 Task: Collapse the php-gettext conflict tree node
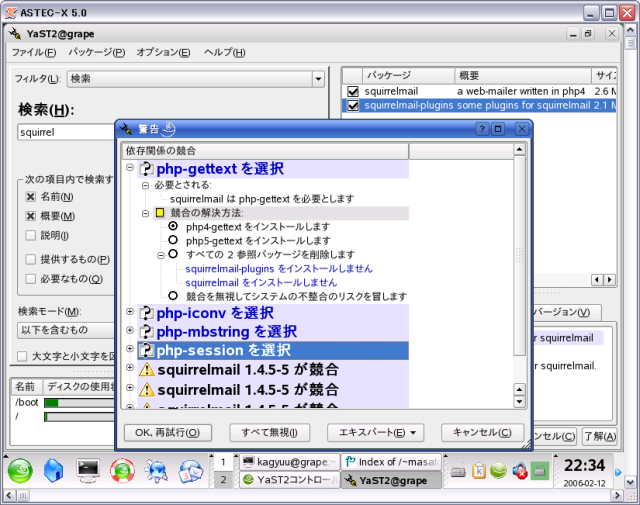coord(130,169)
